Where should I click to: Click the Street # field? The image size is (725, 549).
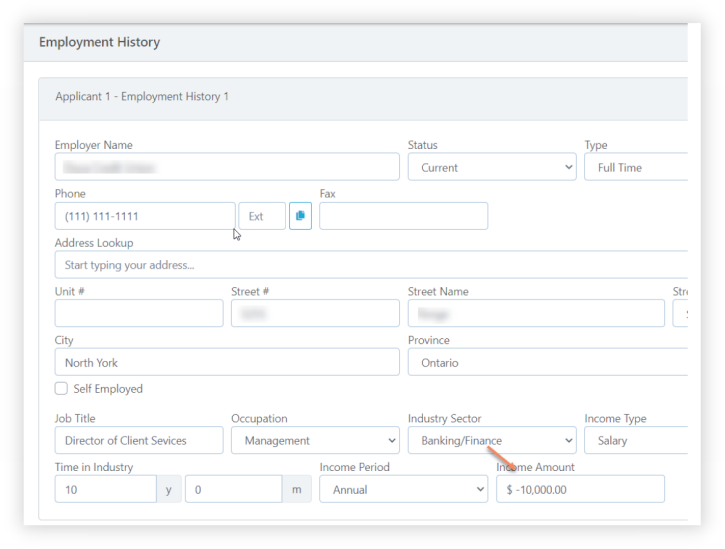(315, 314)
